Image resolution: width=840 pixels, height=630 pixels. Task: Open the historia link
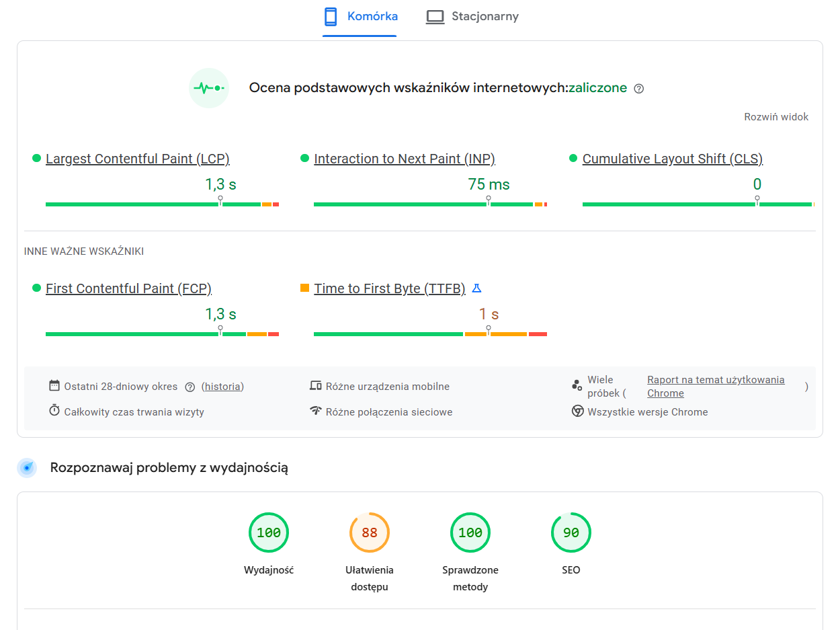point(222,387)
